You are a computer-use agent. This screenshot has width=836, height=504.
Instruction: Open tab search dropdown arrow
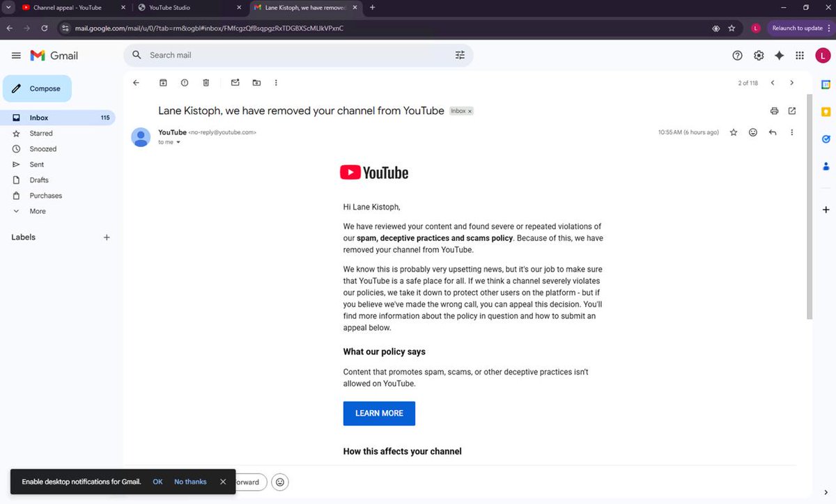(x=7, y=8)
